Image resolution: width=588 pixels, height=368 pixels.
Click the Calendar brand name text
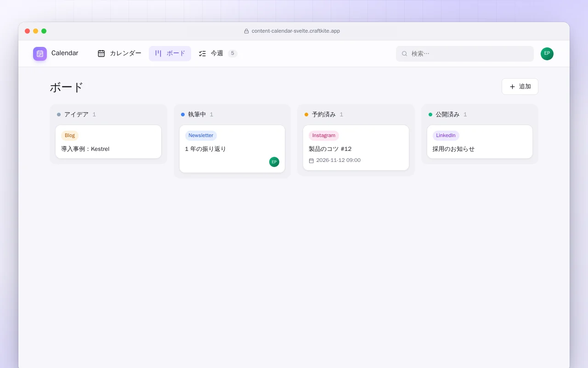[x=65, y=53]
